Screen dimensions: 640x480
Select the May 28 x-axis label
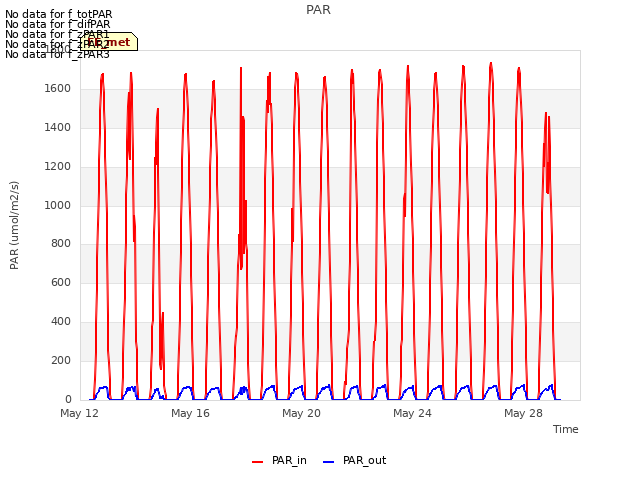[x=523, y=413]
